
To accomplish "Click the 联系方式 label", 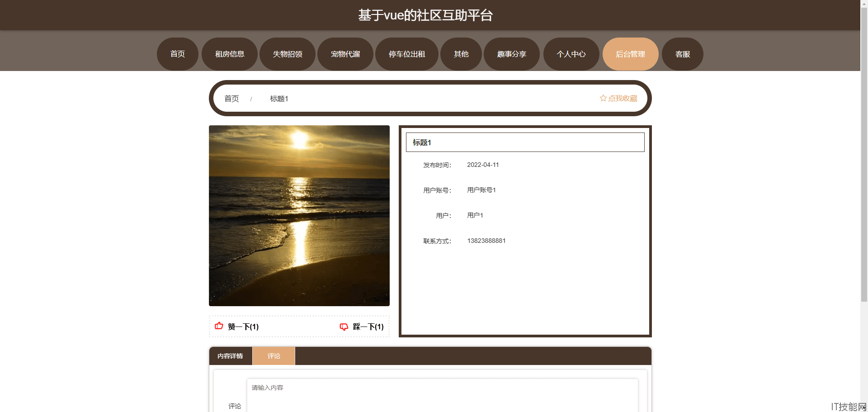I will click(x=437, y=241).
